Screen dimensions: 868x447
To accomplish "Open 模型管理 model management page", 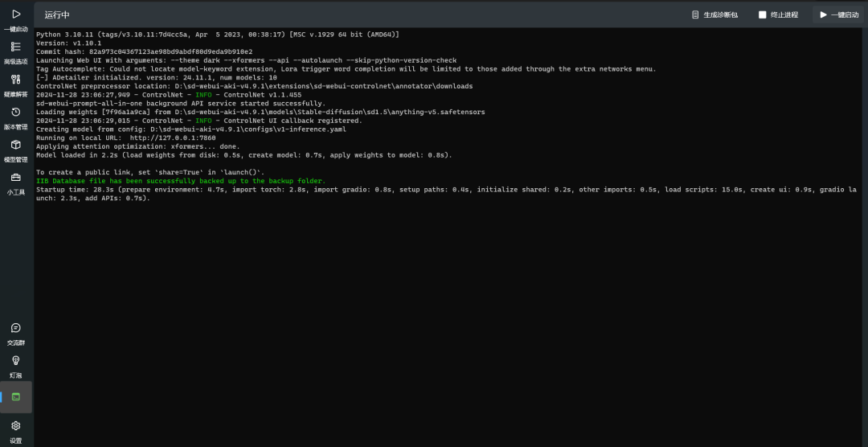I will 15,150.
